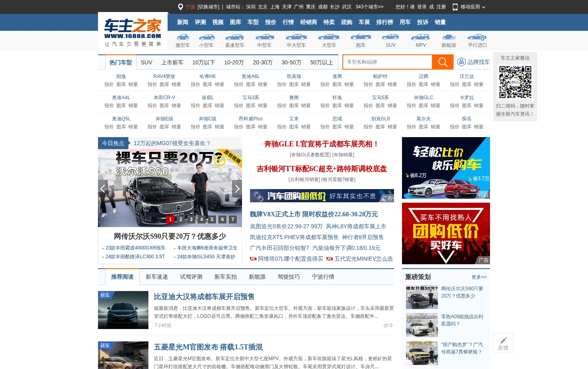Image resolution: width=588 pixels, height=369 pixels.
Task: Jump to carousel slide 3
Action: [x=191, y=219]
